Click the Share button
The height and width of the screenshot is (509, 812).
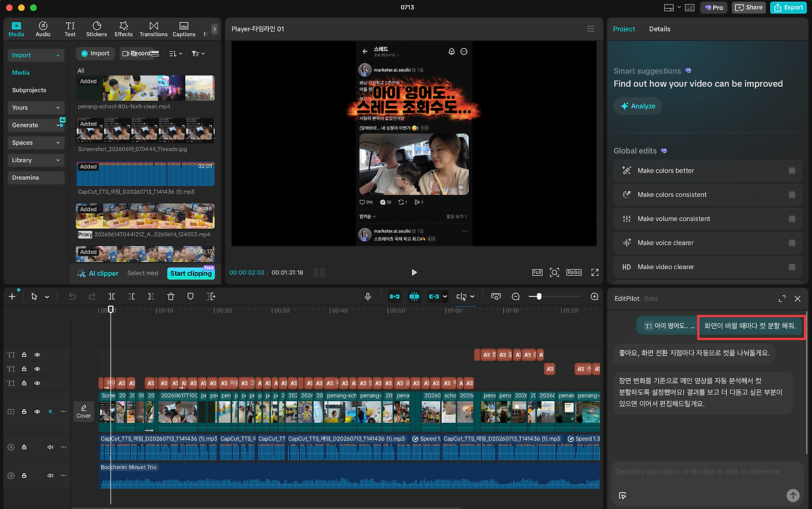click(x=749, y=8)
